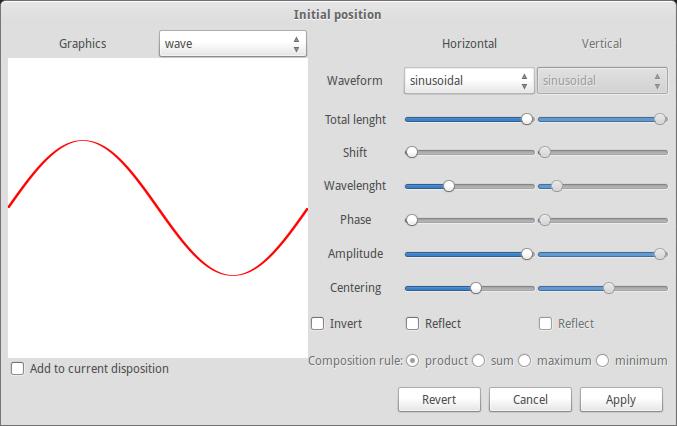Viewport: 677px width, 426px height.
Task: Click the Cancel button
Action: [530, 399]
